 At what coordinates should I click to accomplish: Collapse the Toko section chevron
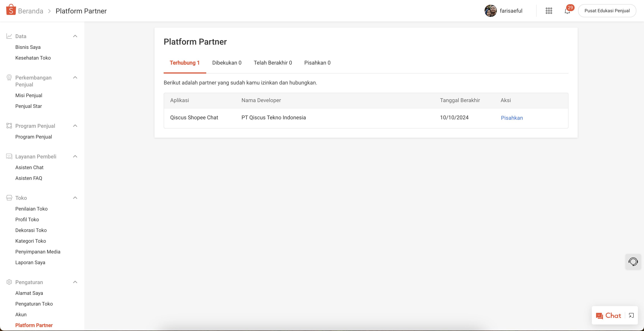[x=75, y=198]
